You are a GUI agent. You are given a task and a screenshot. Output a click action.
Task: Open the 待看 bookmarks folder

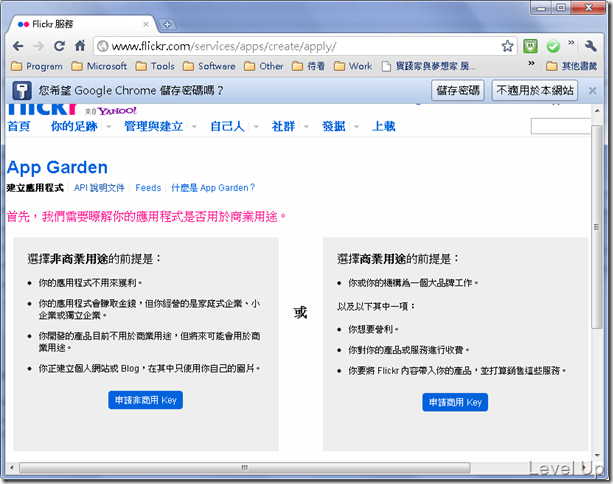tap(308, 66)
